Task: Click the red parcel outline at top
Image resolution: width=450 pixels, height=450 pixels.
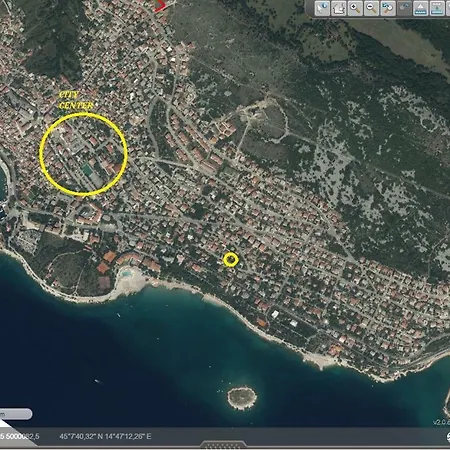Action: click(161, 6)
